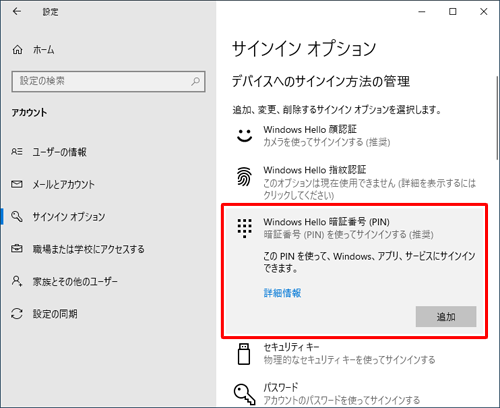This screenshot has width=500, height=408.
Task: Click the Windows Hello 顔認証 smiley icon
Action: tap(244, 135)
